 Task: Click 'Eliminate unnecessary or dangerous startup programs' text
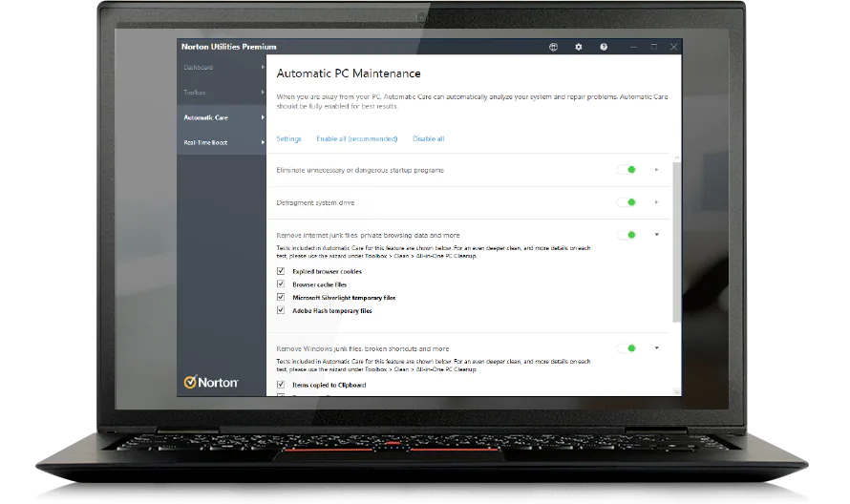click(360, 170)
